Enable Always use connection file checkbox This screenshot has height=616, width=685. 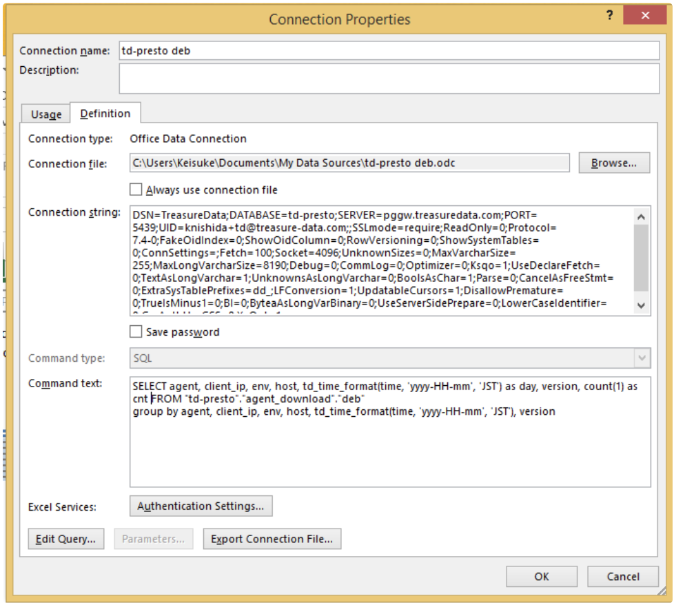pos(136,189)
